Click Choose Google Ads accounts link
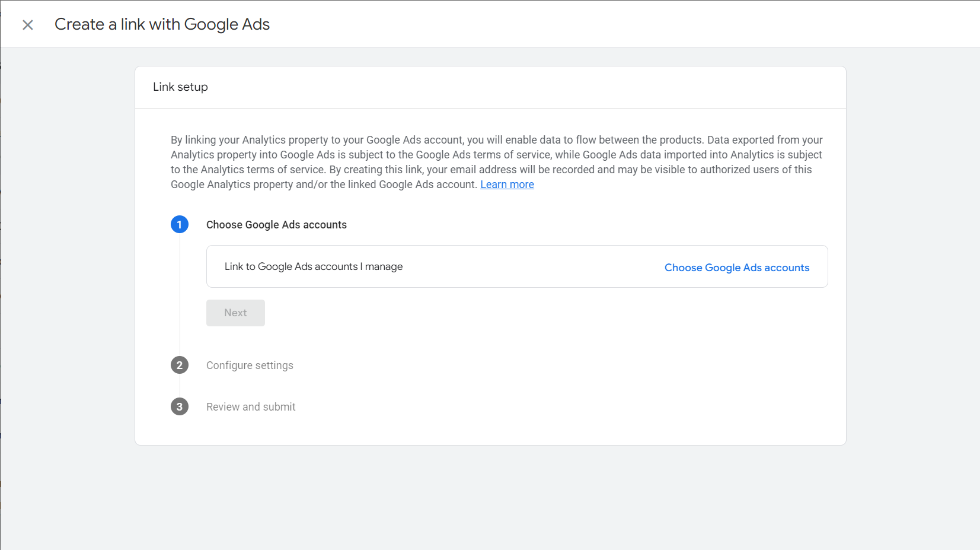Viewport: 980px width, 550px height. 737,268
